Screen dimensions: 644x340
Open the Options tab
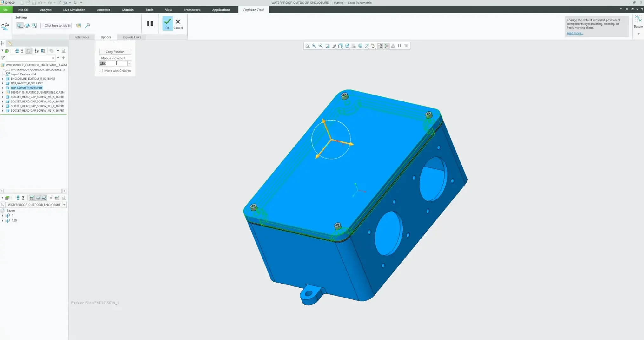click(x=106, y=37)
